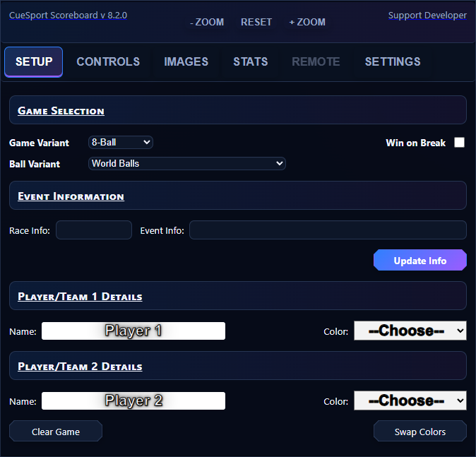Toggle Player/Team 1 Details section header
The width and height of the screenshot is (476, 457).
click(x=238, y=296)
